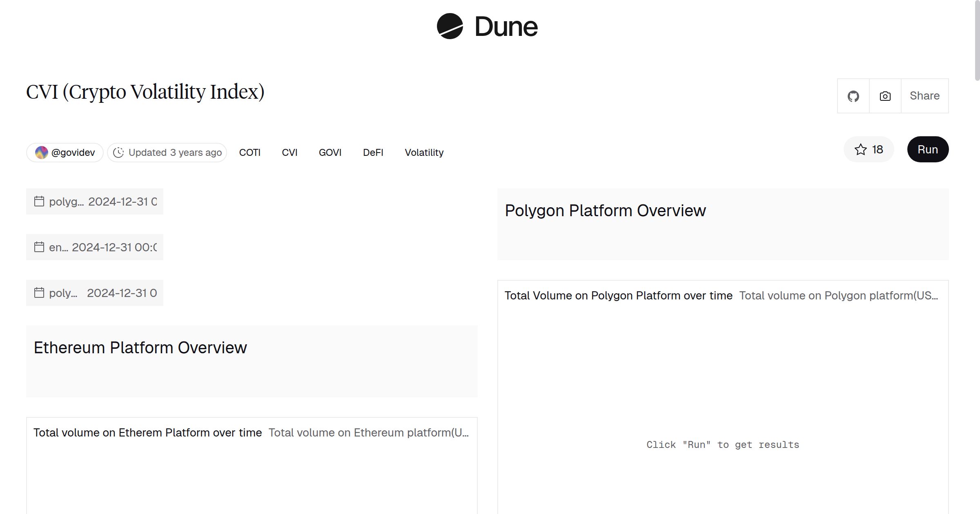The height and width of the screenshot is (514, 980).
Task: Open the third poly... date parameter
Action: 121,293
